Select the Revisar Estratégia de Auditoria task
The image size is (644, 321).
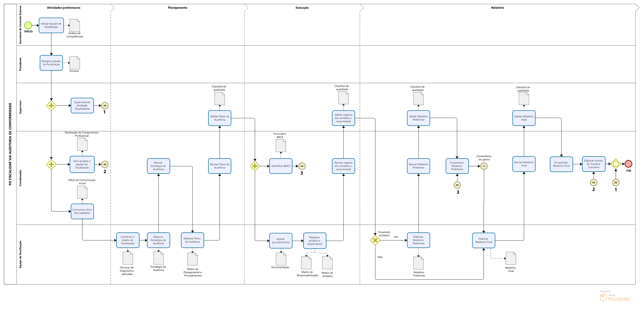[159, 166]
